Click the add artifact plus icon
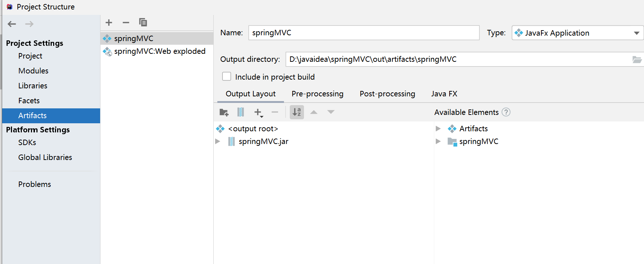 pyautogui.click(x=109, y=23)
